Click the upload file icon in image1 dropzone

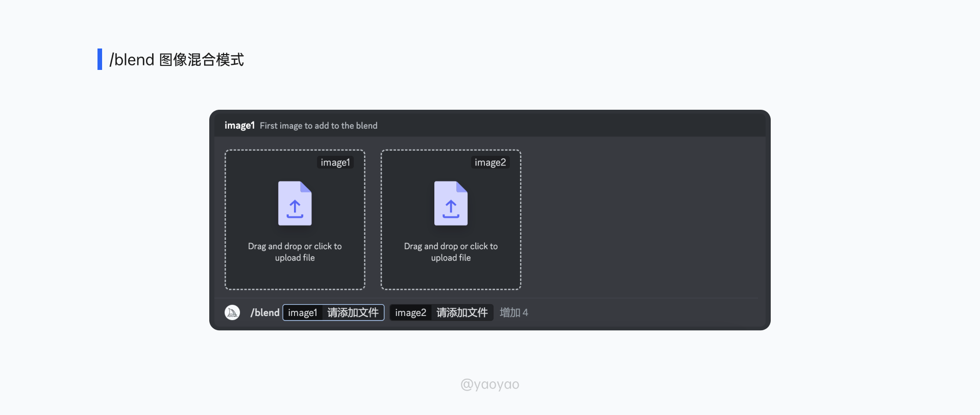[x=295, y=203]
